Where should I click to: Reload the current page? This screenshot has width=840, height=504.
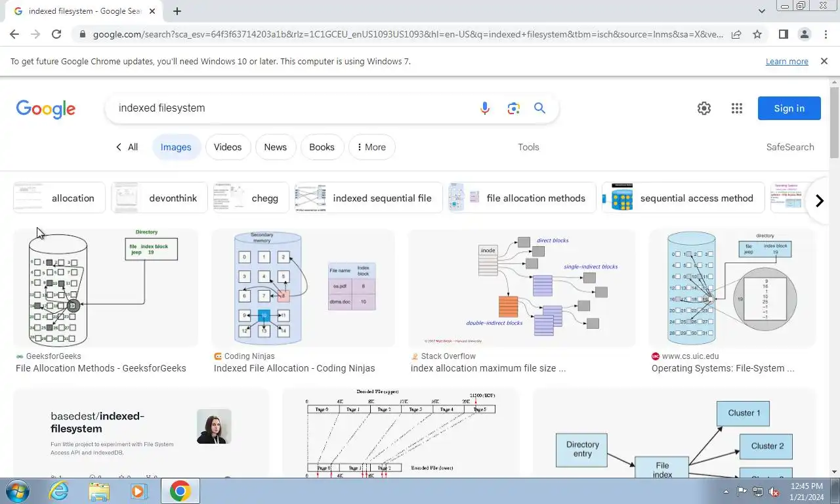(x=56, y=35)
